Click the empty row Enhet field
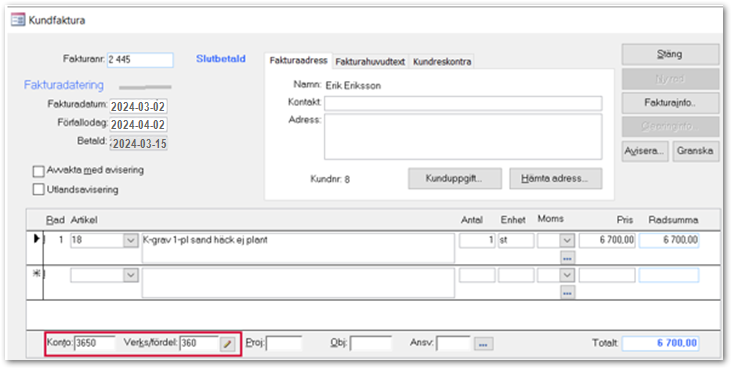The image size is (732, 369). coord(516,276)
